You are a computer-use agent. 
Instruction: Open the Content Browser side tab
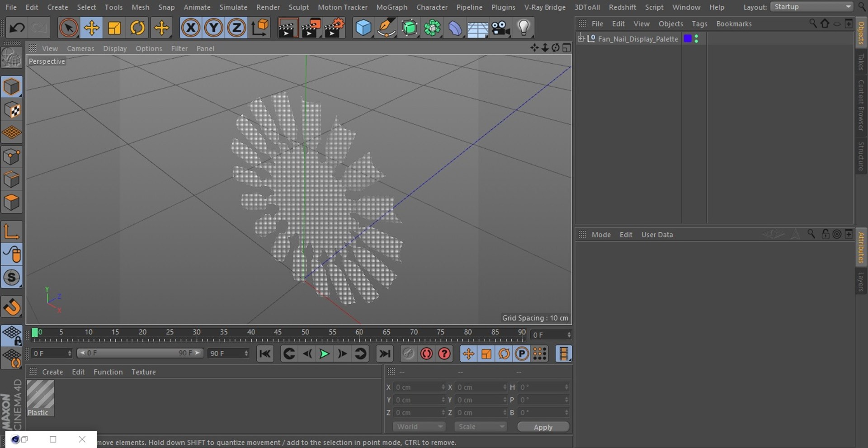coord(861,105)
